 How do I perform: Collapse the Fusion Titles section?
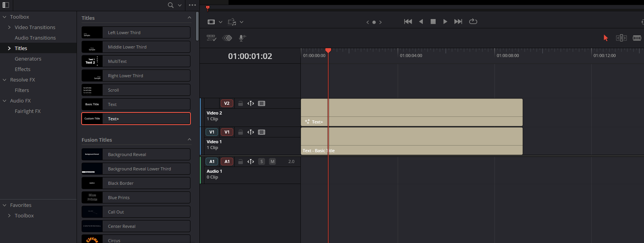[189, 140]
